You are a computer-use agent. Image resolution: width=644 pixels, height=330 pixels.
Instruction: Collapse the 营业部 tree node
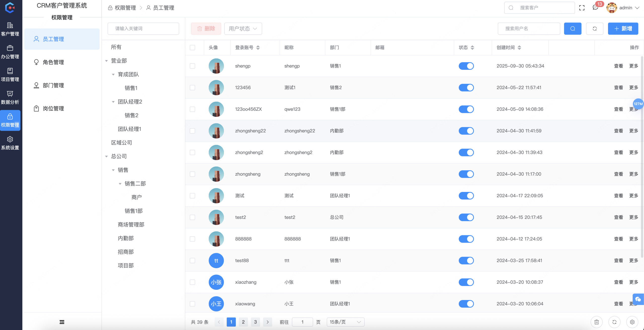(107, 60)
